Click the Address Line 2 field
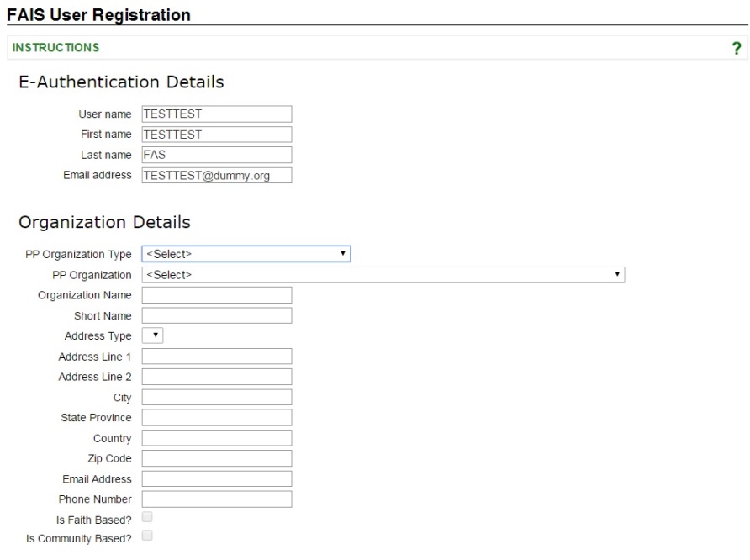The width and height of the screenshot is (750, 560). point(216,377)
